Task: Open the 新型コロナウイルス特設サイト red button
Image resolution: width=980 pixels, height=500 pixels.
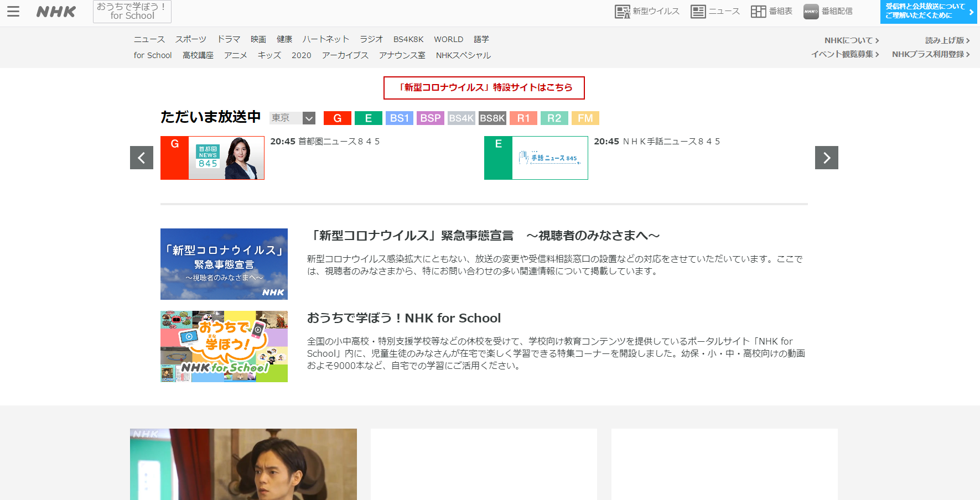Action: [x=484, y=87]
